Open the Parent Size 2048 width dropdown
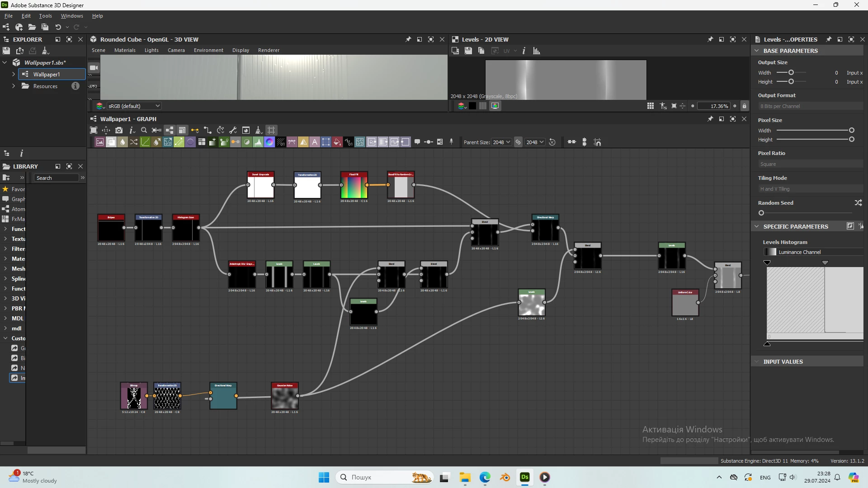The height and width of the screenshot is (488, 868). [x=501, y=142]
